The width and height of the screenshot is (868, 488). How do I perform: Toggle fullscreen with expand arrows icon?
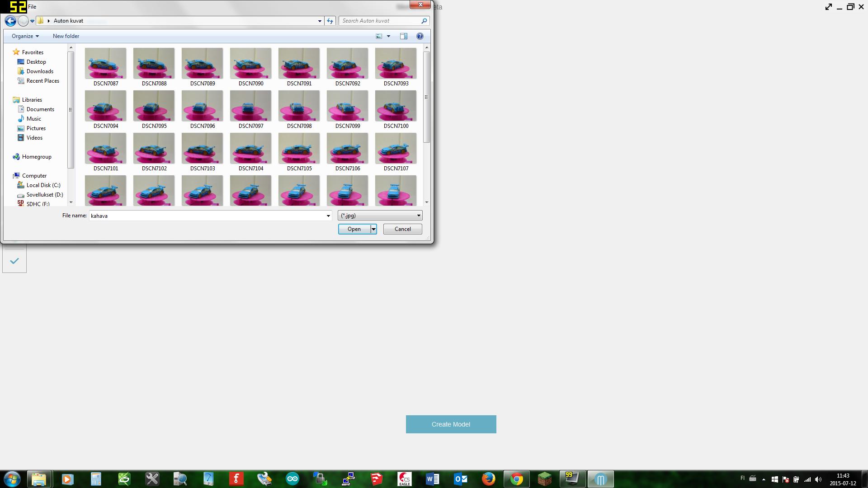(x=828, y=7)
